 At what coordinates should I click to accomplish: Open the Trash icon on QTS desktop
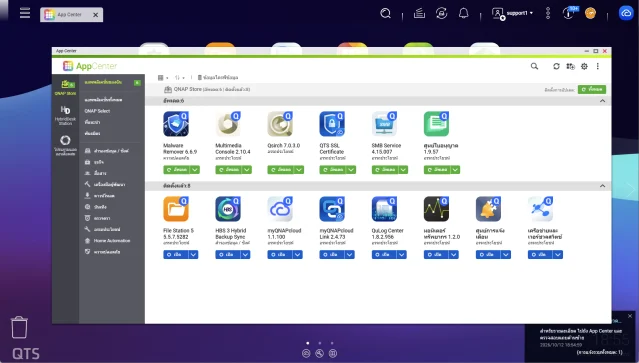19,327
